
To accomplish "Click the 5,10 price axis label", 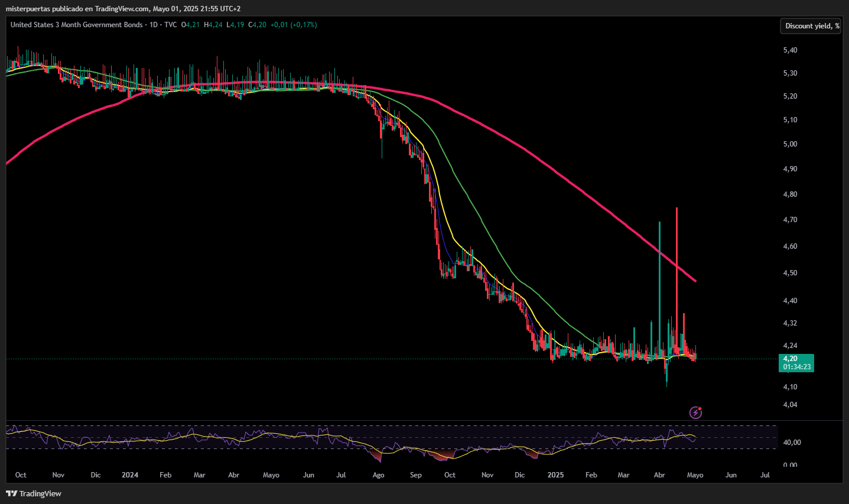I will (790, 120).
